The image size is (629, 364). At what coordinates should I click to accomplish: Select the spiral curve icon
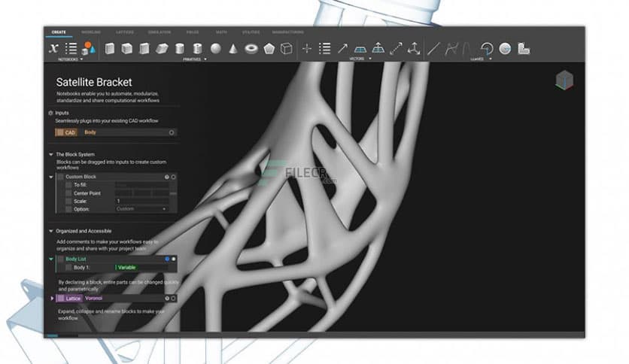[x=487, y=48]
